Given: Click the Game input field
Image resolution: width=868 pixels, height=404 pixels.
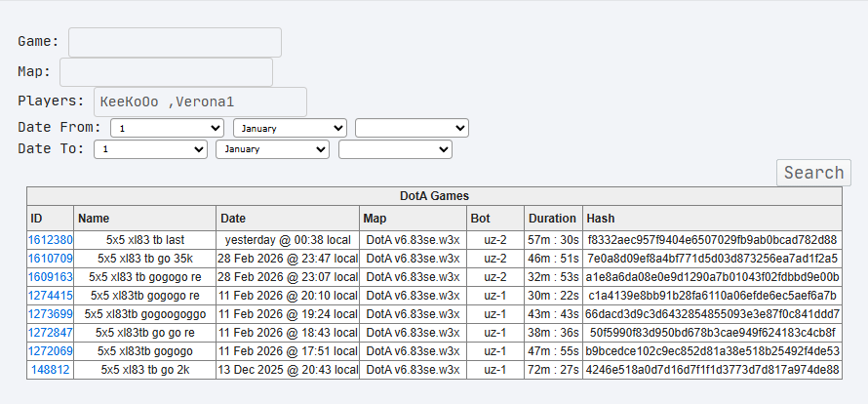Looking at the screenshot, I should 175,42.
